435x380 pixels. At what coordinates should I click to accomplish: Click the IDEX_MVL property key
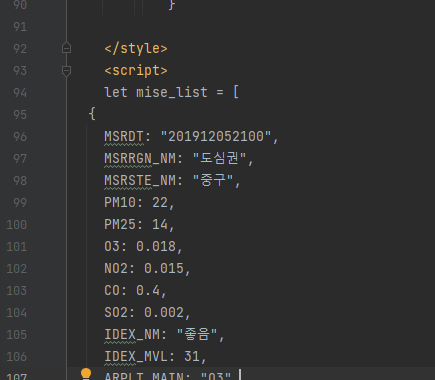pyautogui.click(x=136, y=357)
